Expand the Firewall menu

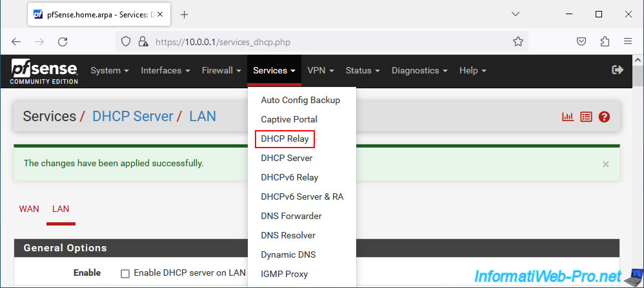(x=221, y=71)
